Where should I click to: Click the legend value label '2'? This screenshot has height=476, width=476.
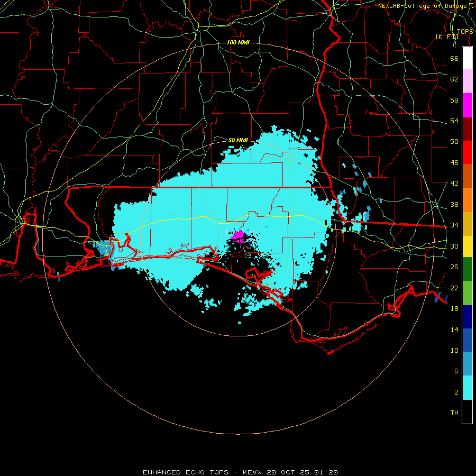coord(456,392)
